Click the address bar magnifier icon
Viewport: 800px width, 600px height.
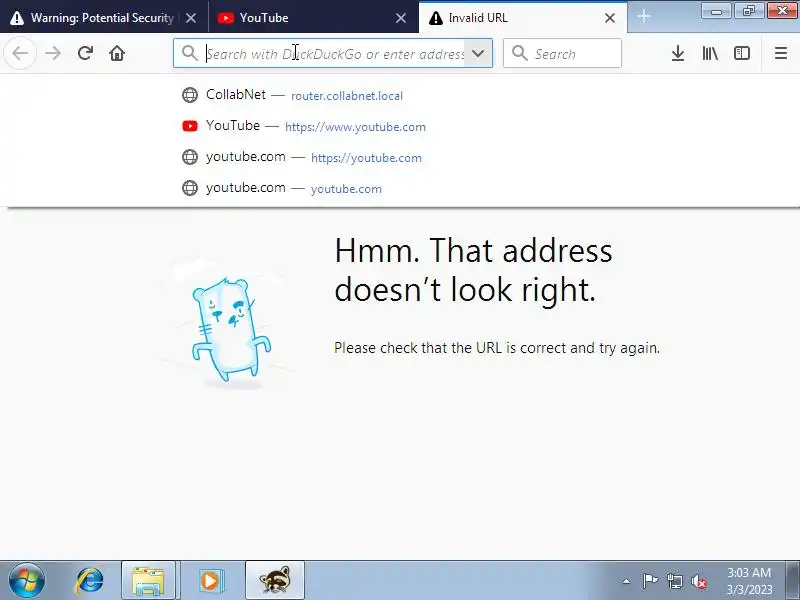point(190,53)
